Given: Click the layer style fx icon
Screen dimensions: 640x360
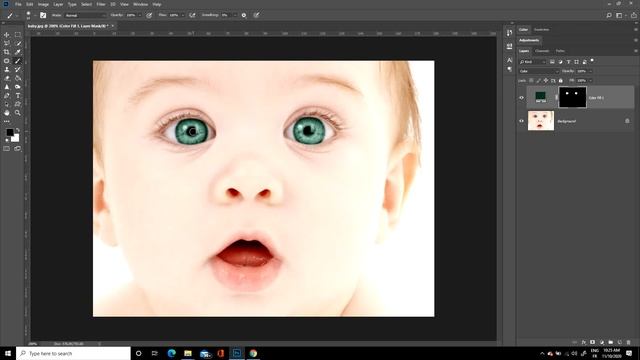Looking at the screenshot, I should pos(584,342).
